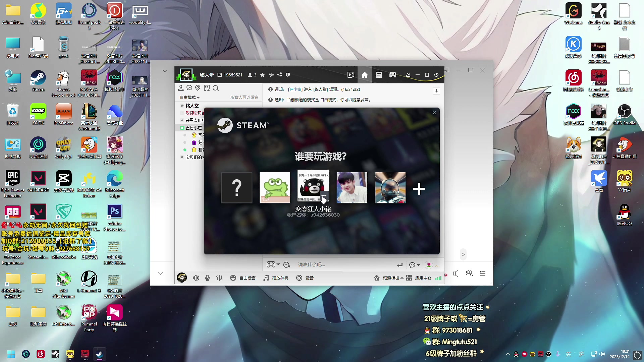644x362 pixels.
Task: Open the 腾讯QQ desktop shortcut
Action: [624, 215]
